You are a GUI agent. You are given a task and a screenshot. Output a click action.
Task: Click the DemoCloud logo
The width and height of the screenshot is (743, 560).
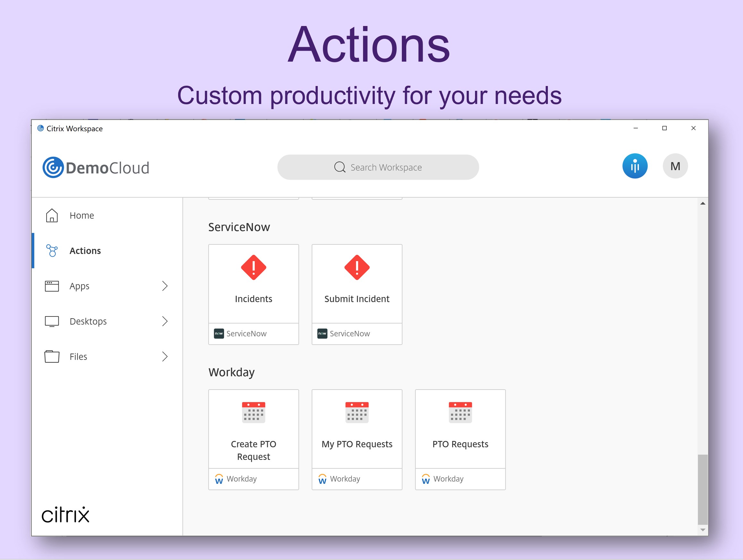point(96,167)
